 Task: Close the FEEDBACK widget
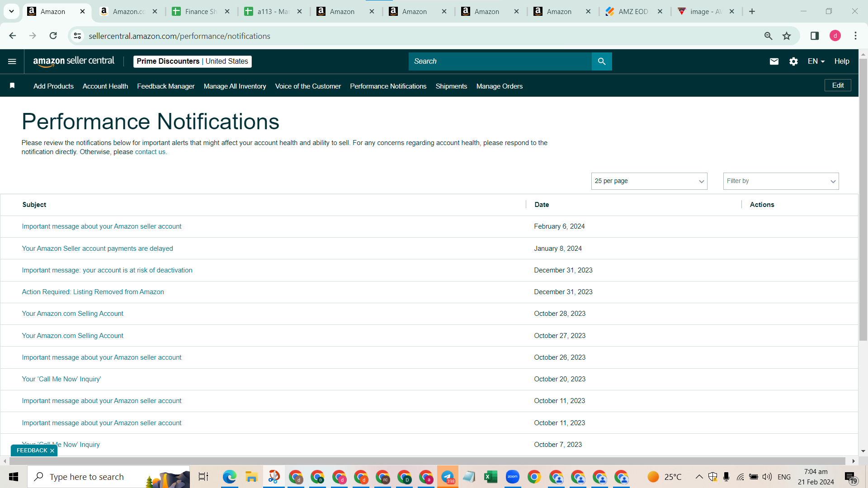point(52,450)
